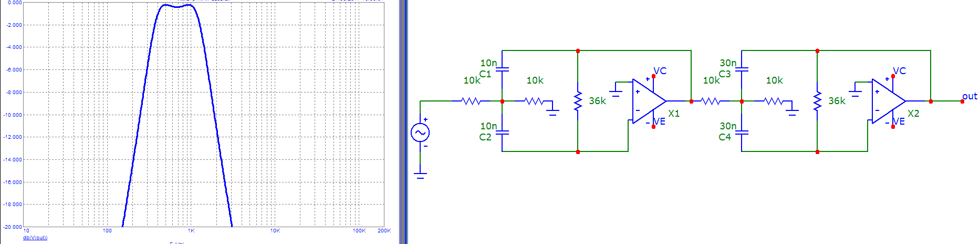980x244 pixels.
Task: Select grounded 10k resistor between C3 and C4
Action: [774, 101]
